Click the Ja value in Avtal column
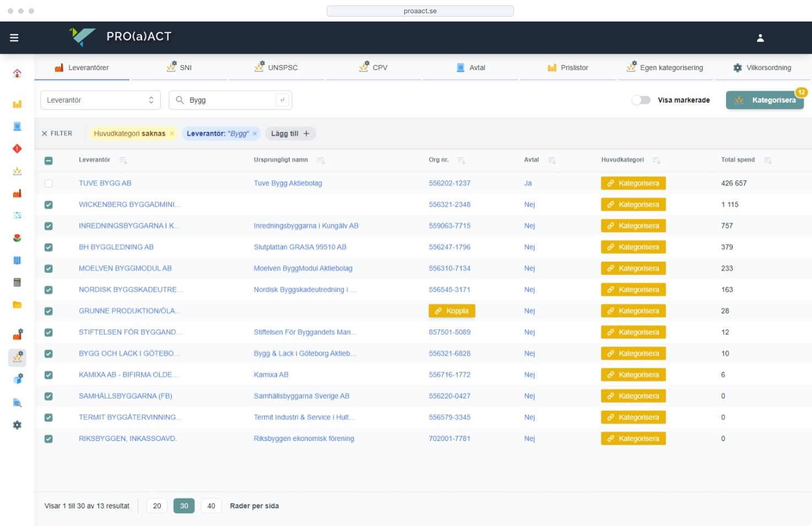 click(x=528, y=183)
